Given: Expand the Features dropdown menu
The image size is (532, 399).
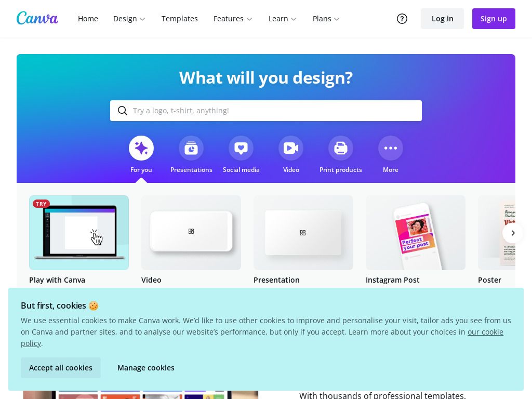Looking at the screenshot, I should pyautogui.click(x=233, y=19).
